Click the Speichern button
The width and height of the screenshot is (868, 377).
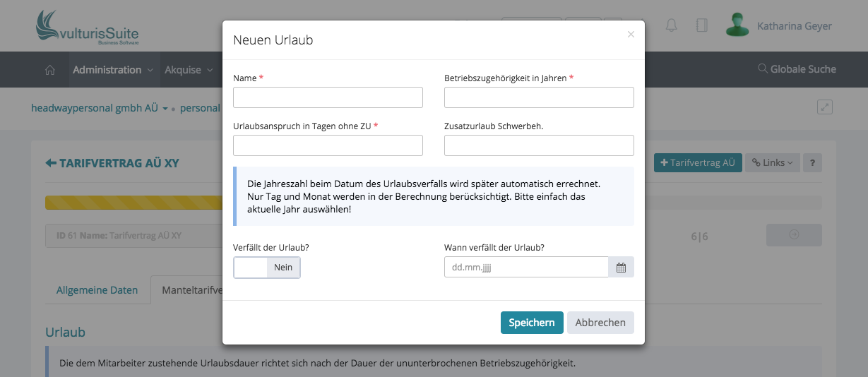point(532,323)
